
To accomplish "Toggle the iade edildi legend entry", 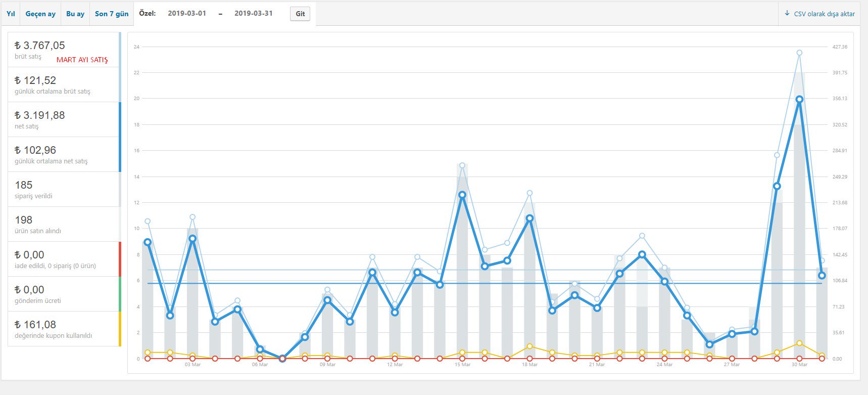I will click(x=64, y=259).
